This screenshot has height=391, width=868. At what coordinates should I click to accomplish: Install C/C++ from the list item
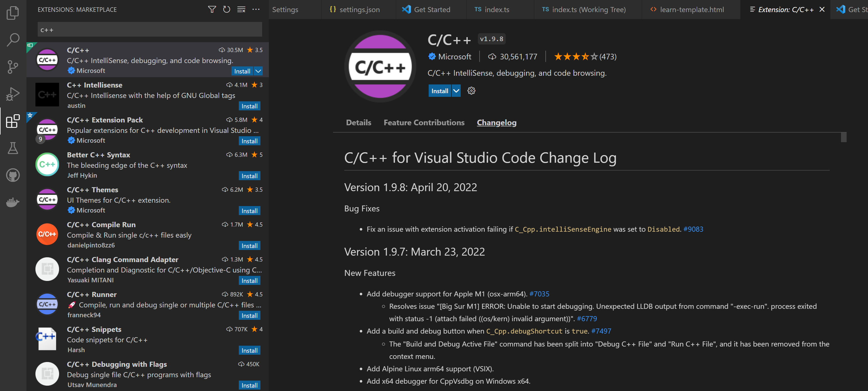[242, 71]
